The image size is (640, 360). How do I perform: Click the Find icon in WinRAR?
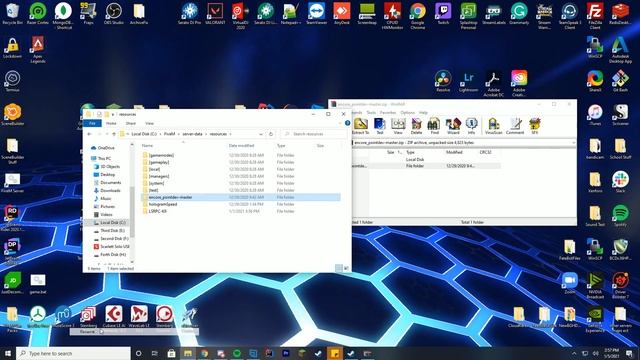(434, 126)
